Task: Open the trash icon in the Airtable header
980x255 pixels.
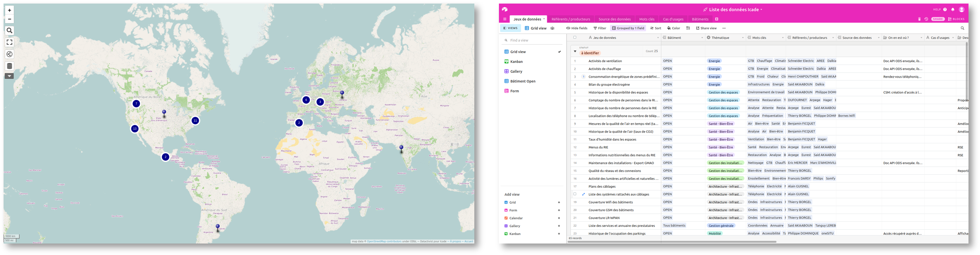Action: (919, 19)
